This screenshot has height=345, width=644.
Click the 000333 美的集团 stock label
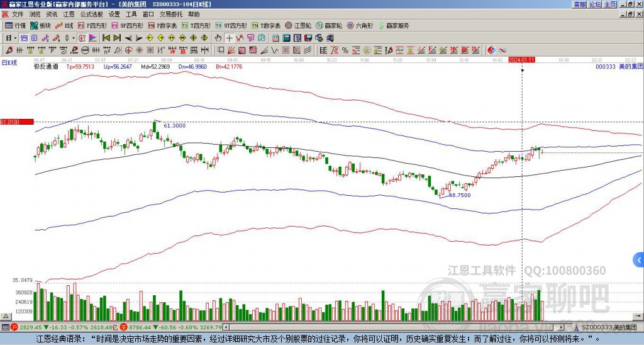[x=619, y=66]
